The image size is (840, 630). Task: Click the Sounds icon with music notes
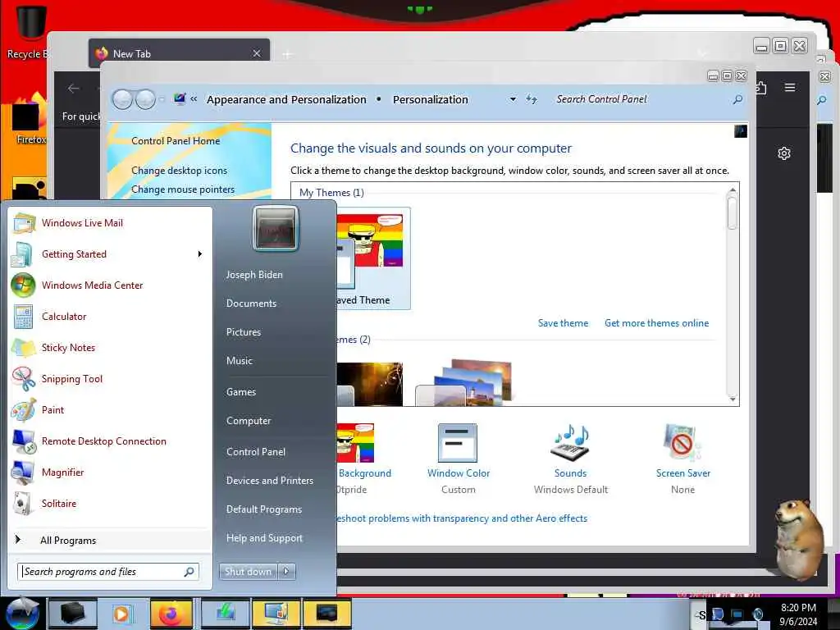571,442
